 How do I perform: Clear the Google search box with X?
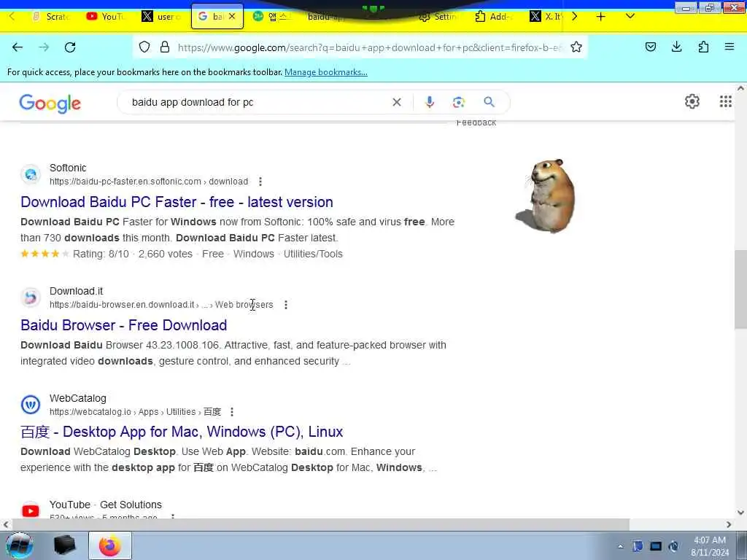pos(396,102)
